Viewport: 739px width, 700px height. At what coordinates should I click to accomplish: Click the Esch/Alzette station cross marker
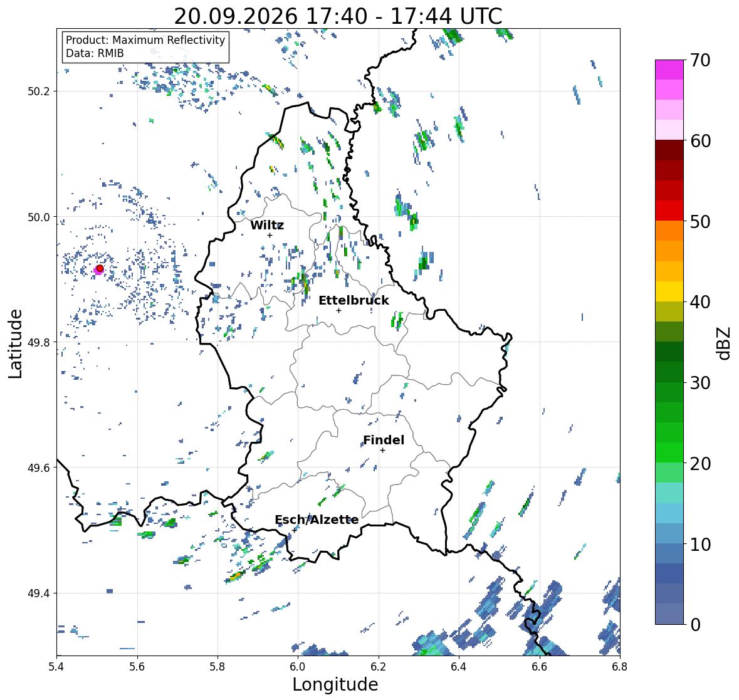[295, 530]
